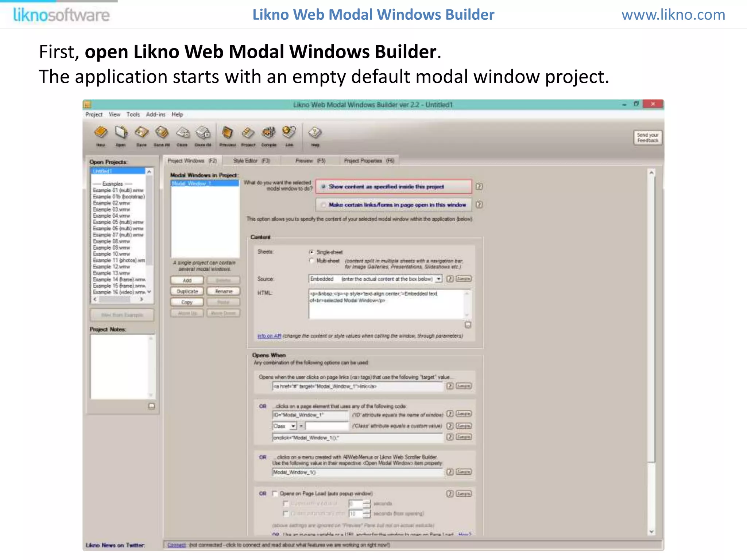Image resolution: width=747 pixels, height=560 pixels.
Task: Click stepper on the 10 seconds field
Action: (x=367, y=514)
